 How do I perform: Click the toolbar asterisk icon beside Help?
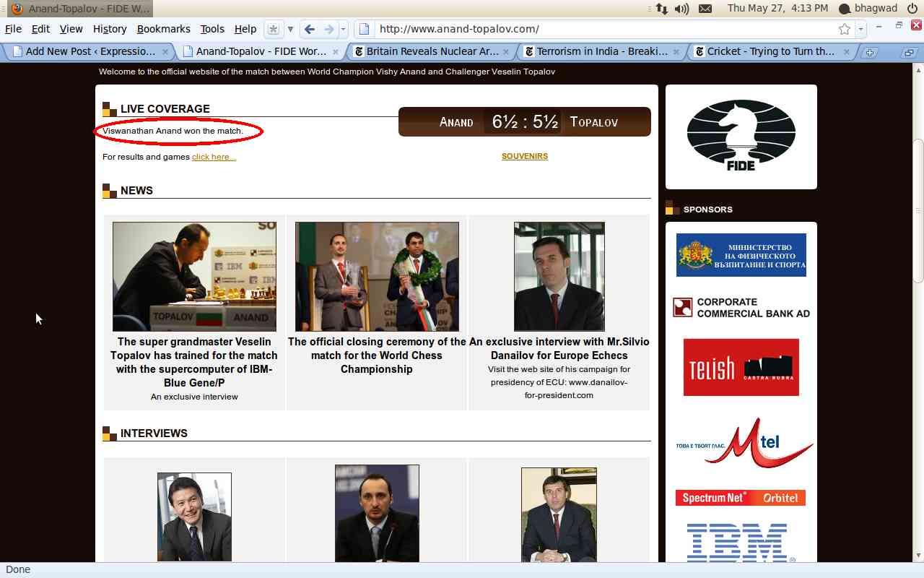pyautogui.click(x=273, y=29)
